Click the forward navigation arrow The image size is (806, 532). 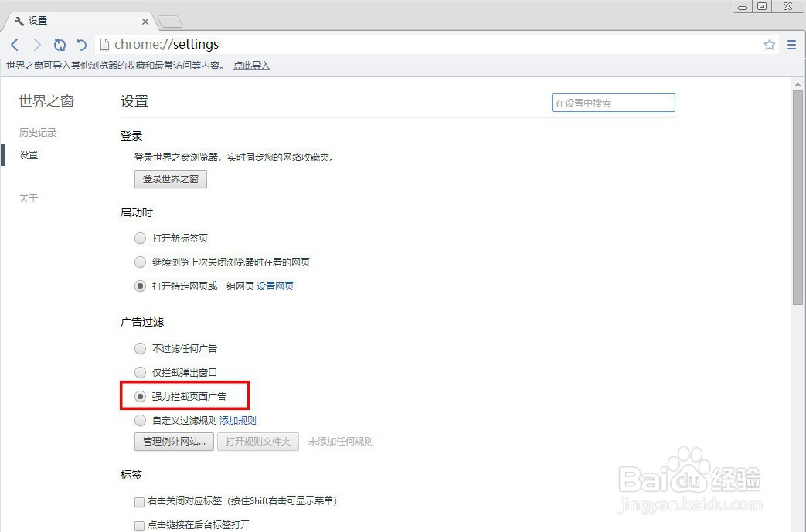pyautogui.click(x=37, y=45)
